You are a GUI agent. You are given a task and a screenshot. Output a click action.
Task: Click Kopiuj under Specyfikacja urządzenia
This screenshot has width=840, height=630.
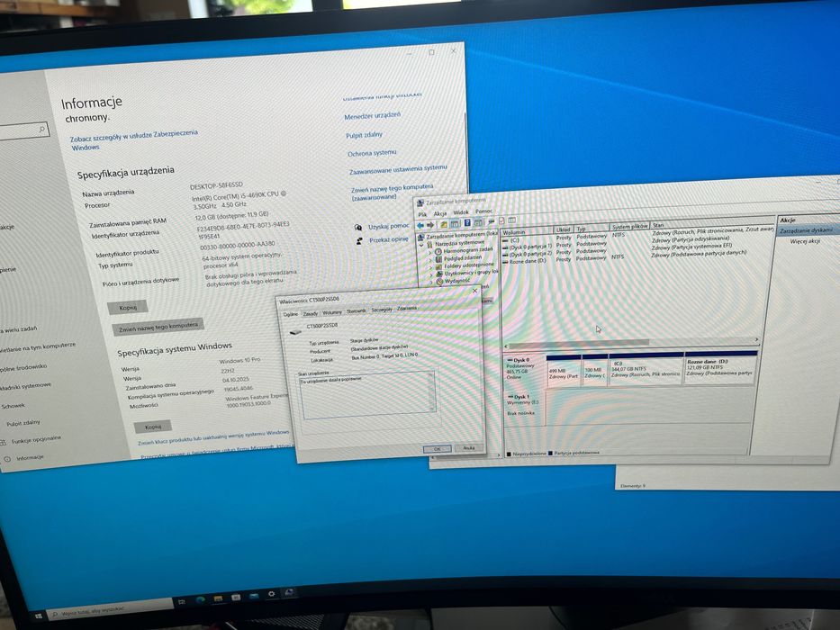point(128,308)
